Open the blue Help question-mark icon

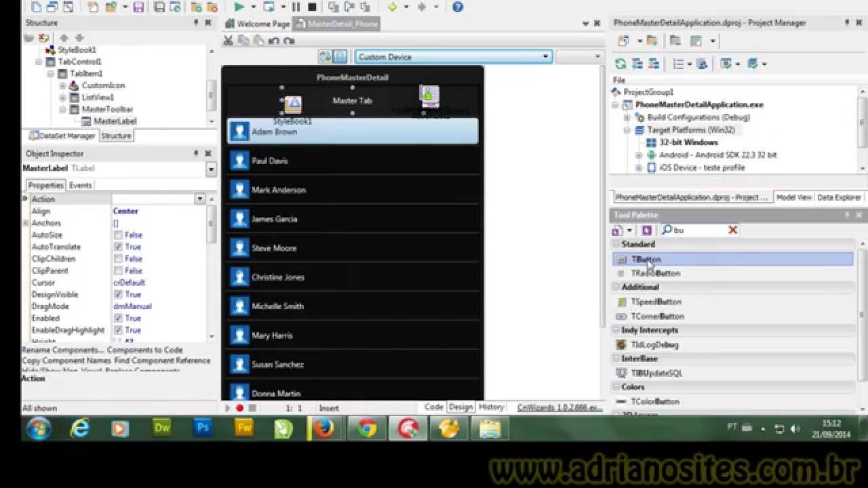(x=458, y=7)
